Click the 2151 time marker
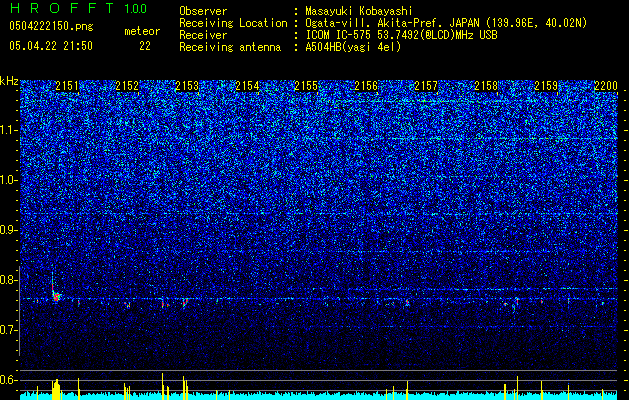Image resolution: width=629 pixels, height=400 pixels. (x=67, y=86)
